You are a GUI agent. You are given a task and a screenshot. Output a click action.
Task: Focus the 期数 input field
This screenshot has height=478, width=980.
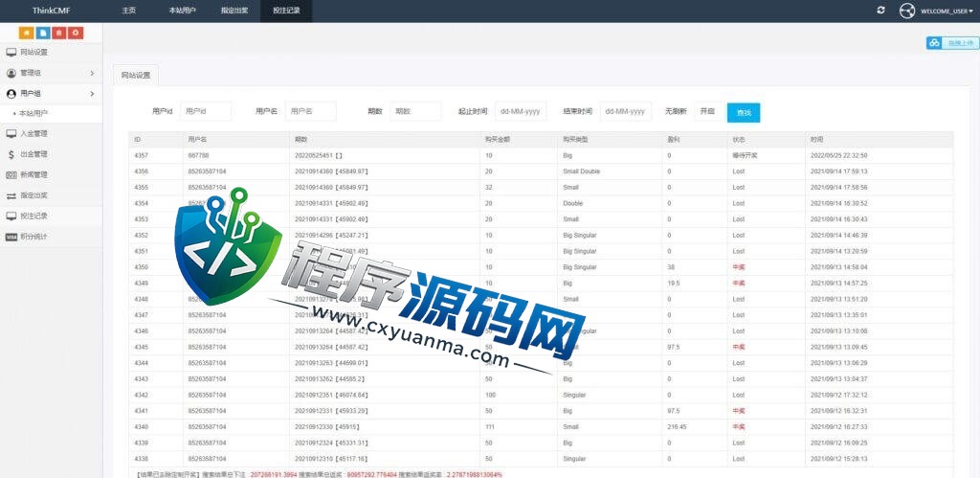415,111
